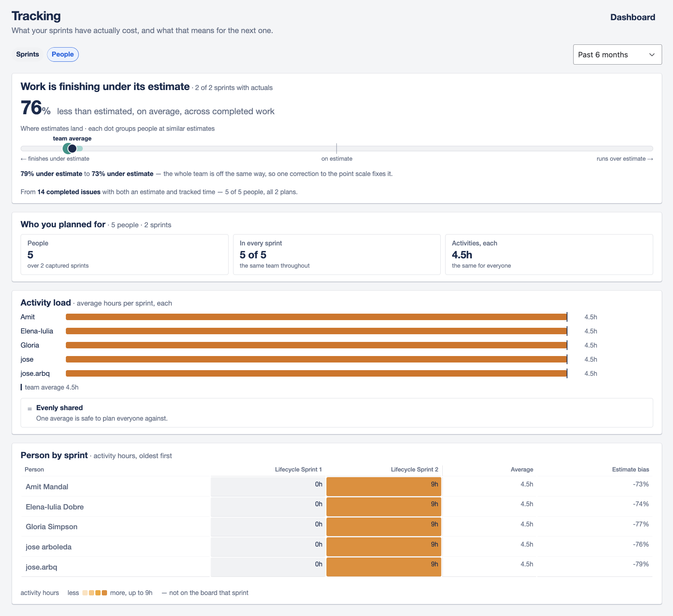This screenshot has height=616, width=673.
Task: Select jose.arbq in the sprint table
Action: click(41, 567)
